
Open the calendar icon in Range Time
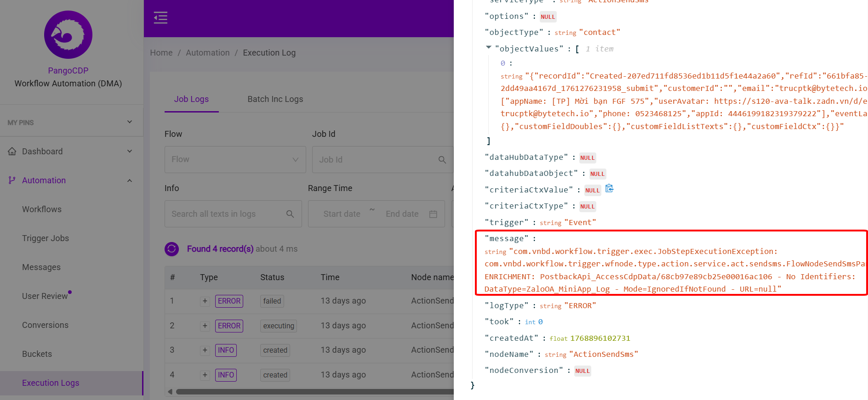tap(433, 214)
